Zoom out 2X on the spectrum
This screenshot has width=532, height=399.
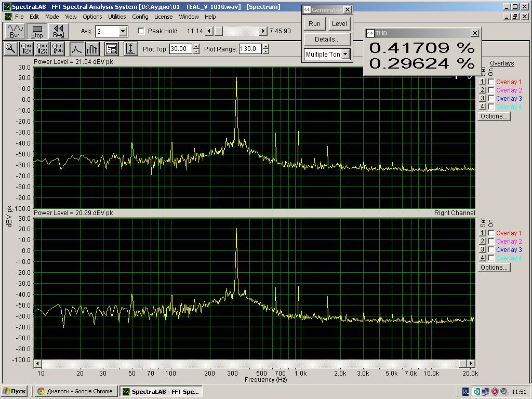tap(42, 49)
